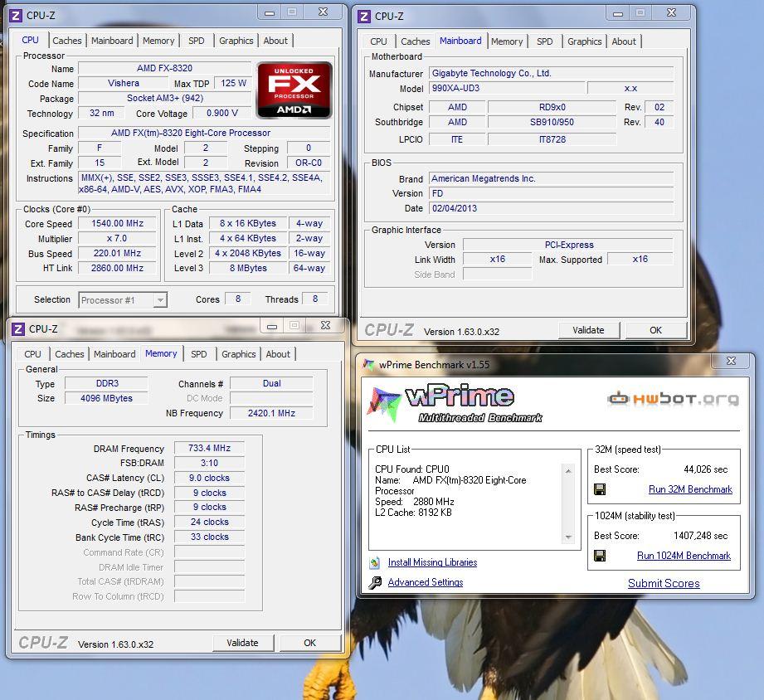Open the Mainboard tab in the CPU window
764x700 pixels.
point(112,41)
